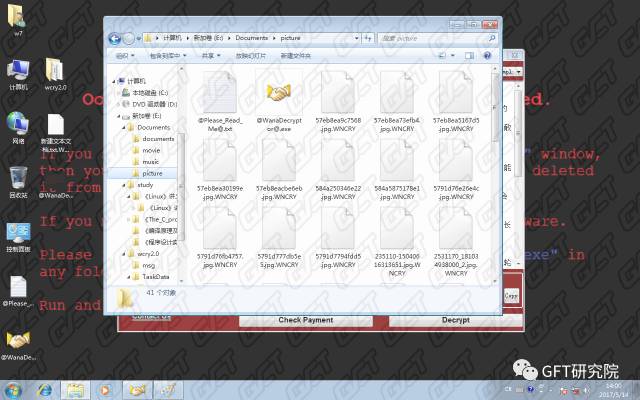Collapse the Documents folder tree node
This screenshot has width=640, height=400.
129,127
